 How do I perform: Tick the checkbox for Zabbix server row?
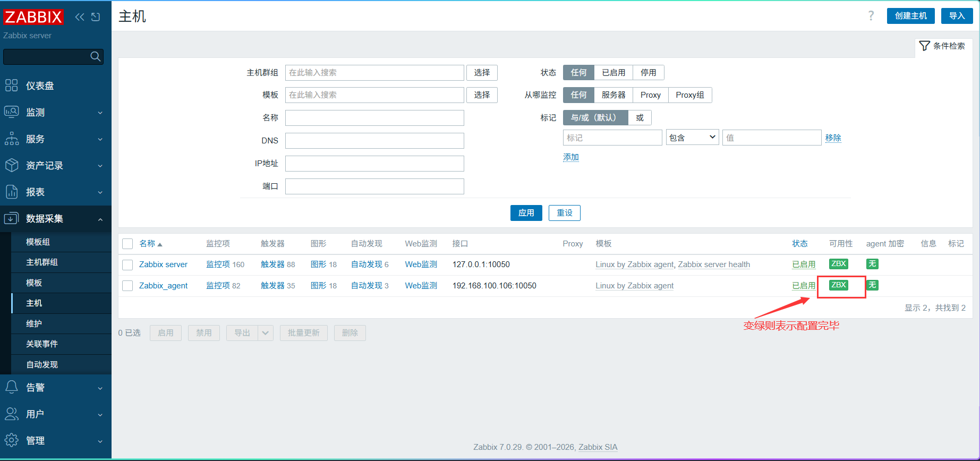click(127, 264)
